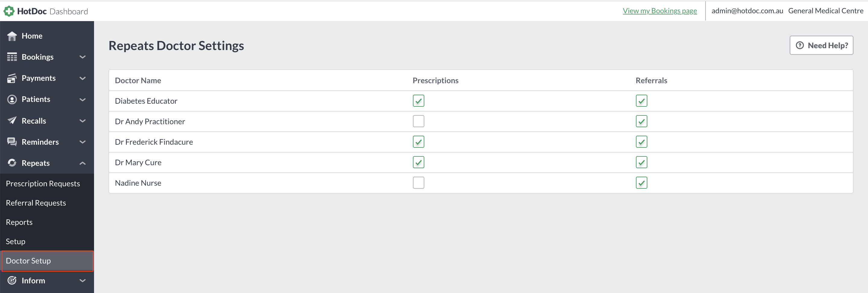Expand the Bookings menu chevron
This screenshot has height=293, width=868.
(x=83, y=57)
